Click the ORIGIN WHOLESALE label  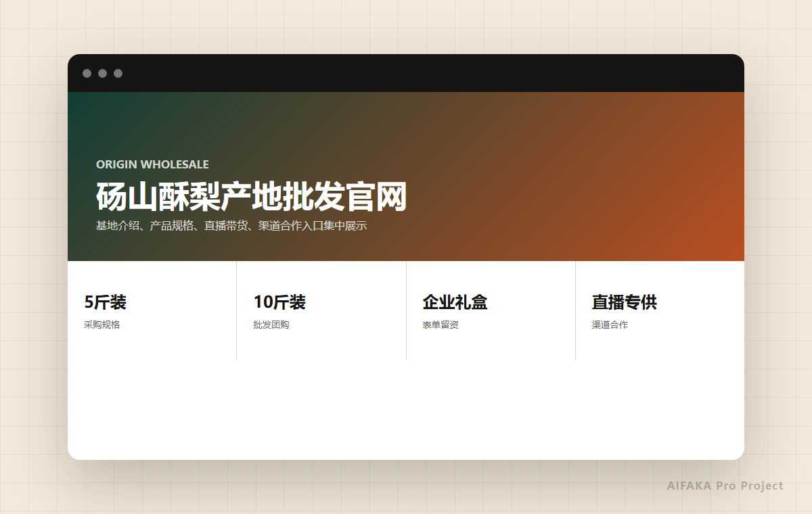click(x=152, y=164)
